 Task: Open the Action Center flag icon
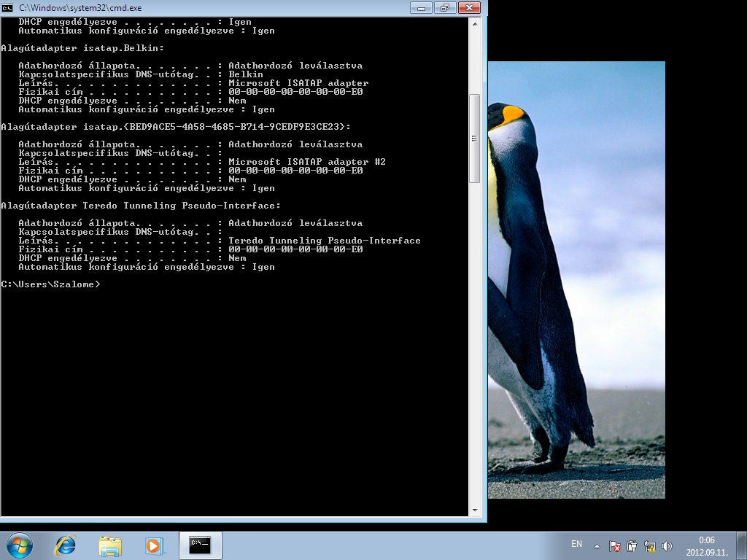coord(614,546)
